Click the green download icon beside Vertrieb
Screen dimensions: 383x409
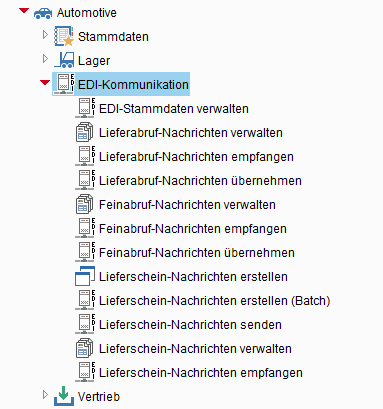pos(64,396)
